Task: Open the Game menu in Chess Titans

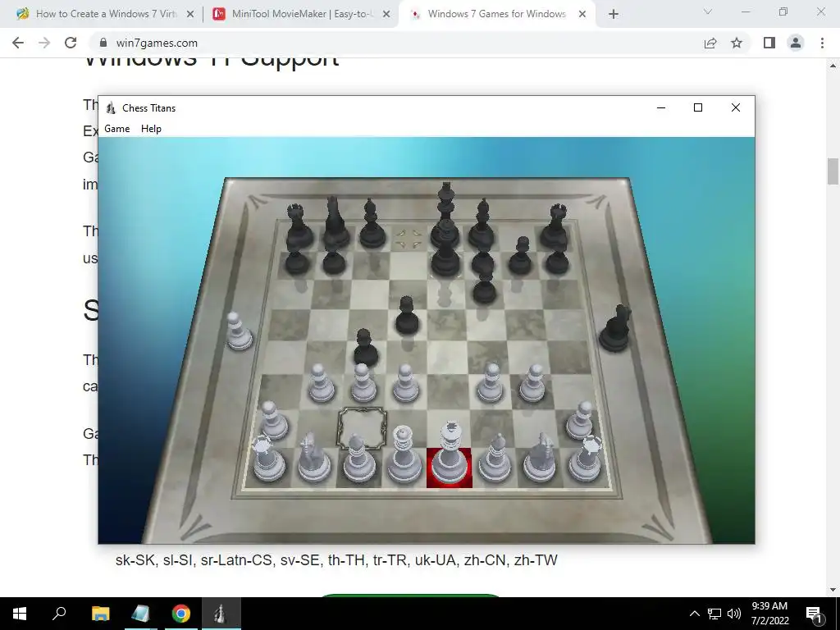Action: coord(116,129)
